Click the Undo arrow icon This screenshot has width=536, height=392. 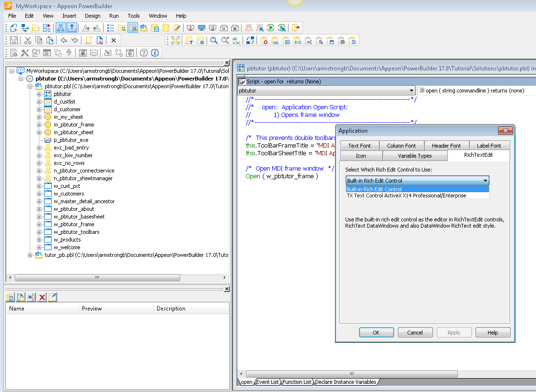(64, 40)
